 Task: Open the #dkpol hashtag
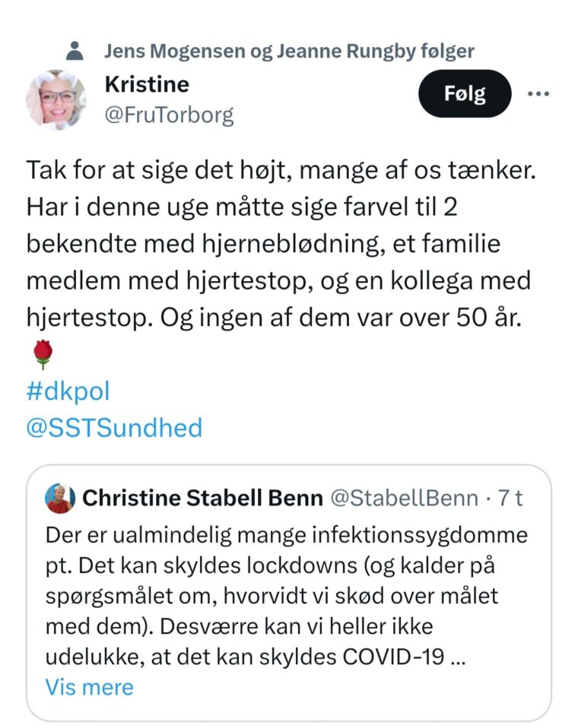(x=68, y=391)
